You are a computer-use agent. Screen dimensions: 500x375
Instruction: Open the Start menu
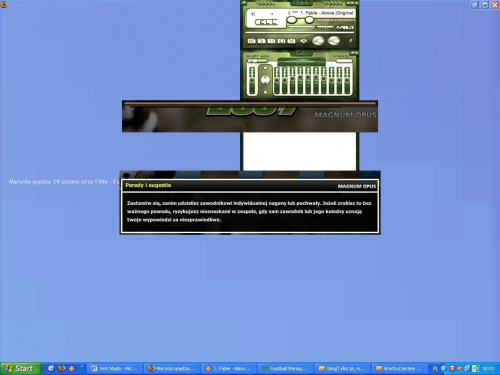tap(21, 368)
